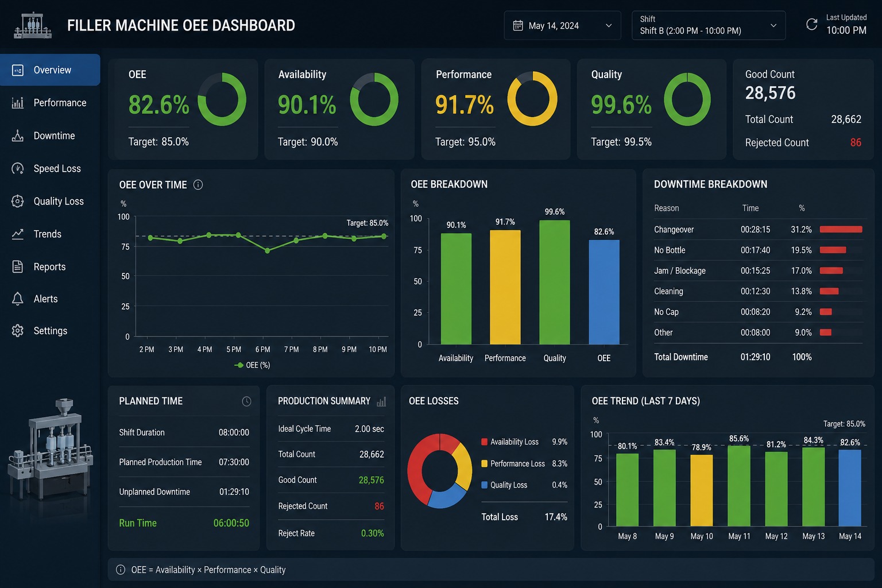Click the Settings gear icon
Viewport: 882px width, 588px height.
(18, 331)
